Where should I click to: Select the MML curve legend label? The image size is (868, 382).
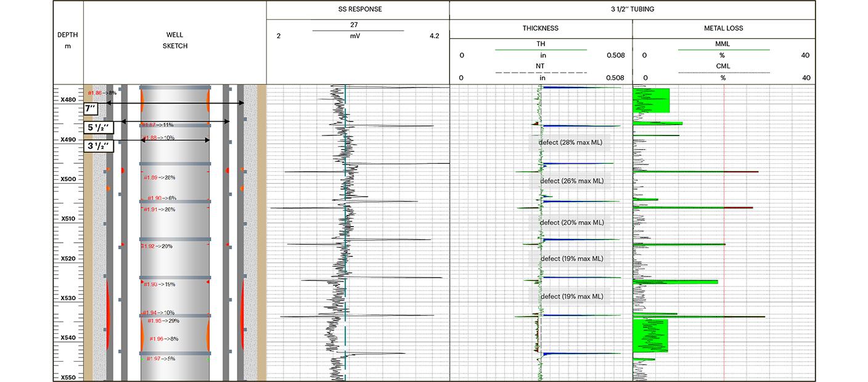[x=724, y=44]
